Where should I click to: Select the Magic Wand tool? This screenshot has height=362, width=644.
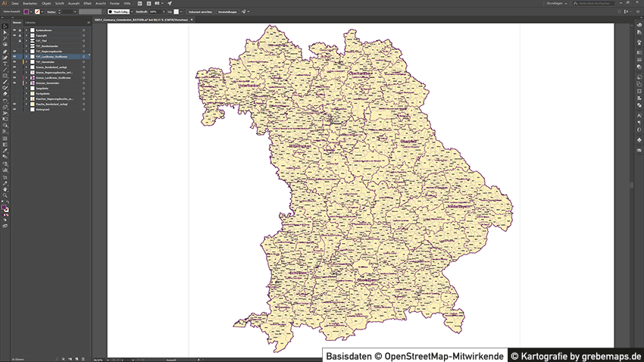5,39
